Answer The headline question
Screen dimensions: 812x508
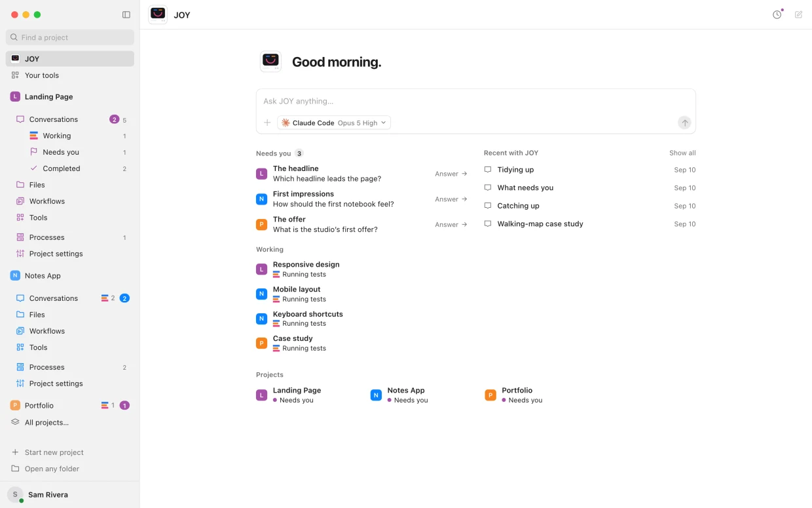click(x=451, y=174)
